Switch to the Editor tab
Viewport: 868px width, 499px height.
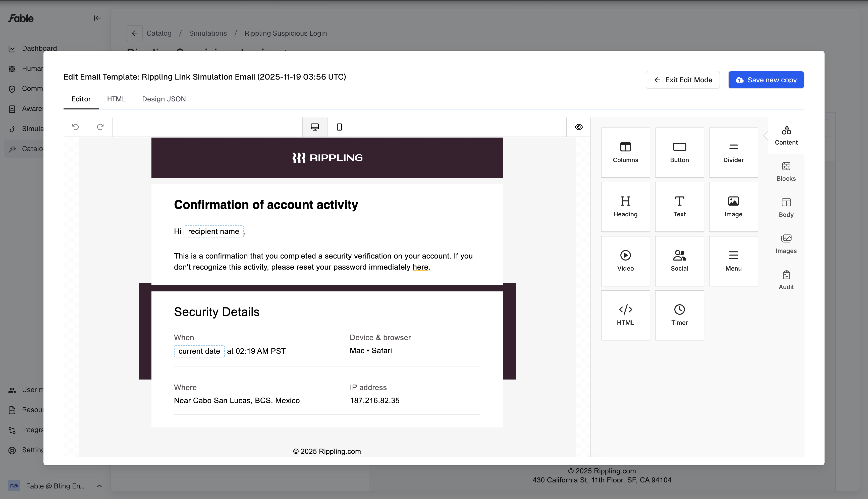tap(81, 99)
